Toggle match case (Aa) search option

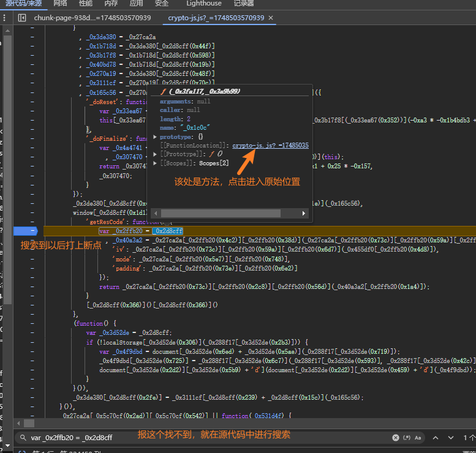tap(418, 438)
